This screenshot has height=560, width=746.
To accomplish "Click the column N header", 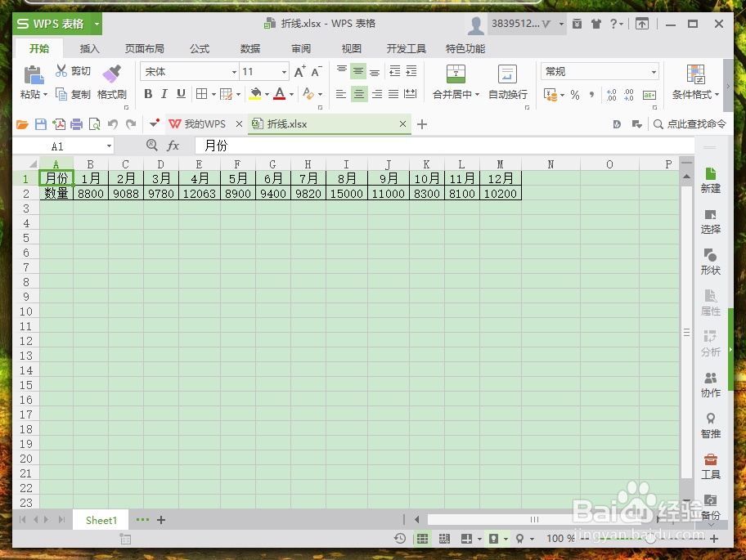I will tap(551, 164).
